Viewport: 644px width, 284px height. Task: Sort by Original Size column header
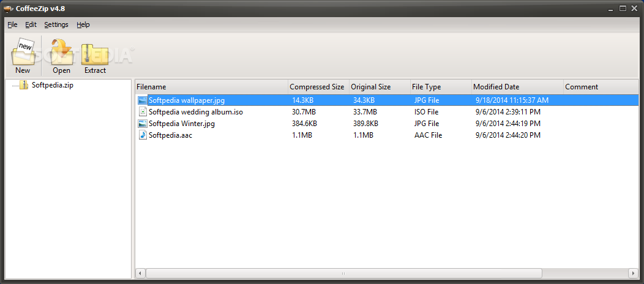click(x=380, y=87)
